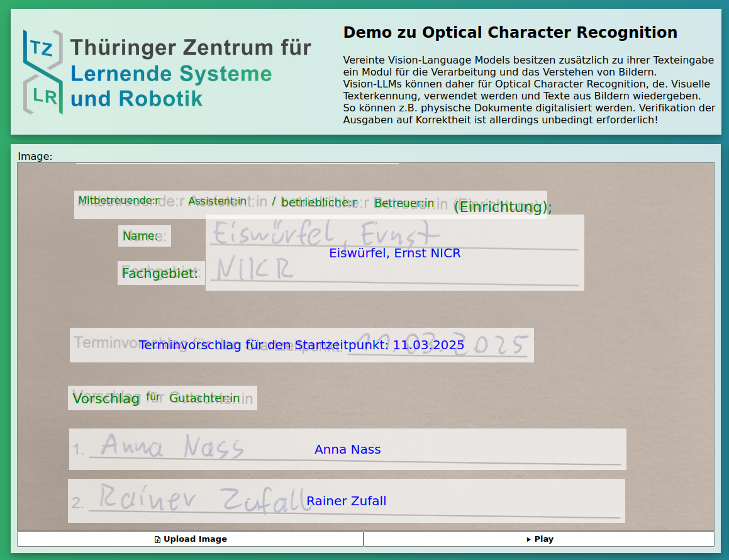Click the green 'betriebliche:r' text

319,203
